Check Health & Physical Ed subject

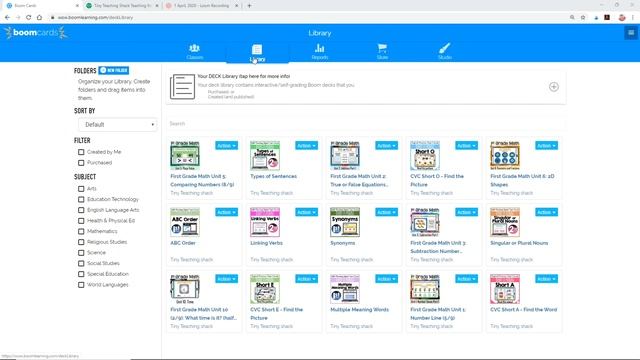[81, 220]
